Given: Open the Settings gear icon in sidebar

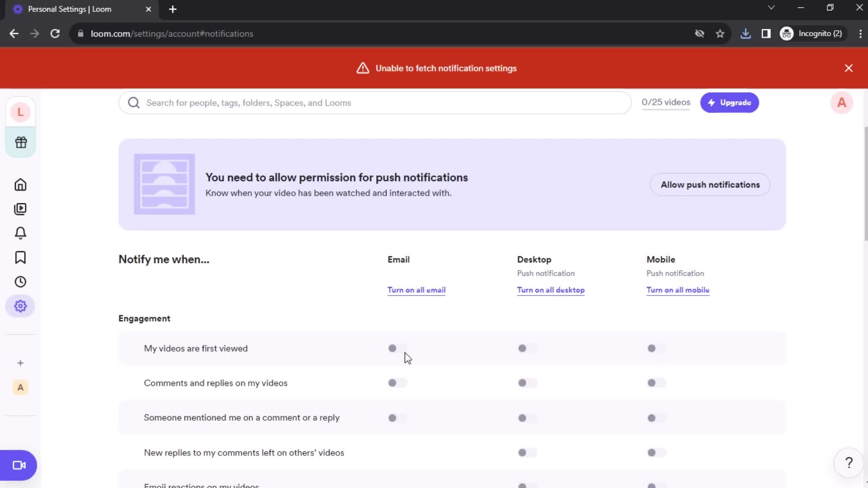Looking at the screenshot, I should pyautogui.click(x=20, y=306).
